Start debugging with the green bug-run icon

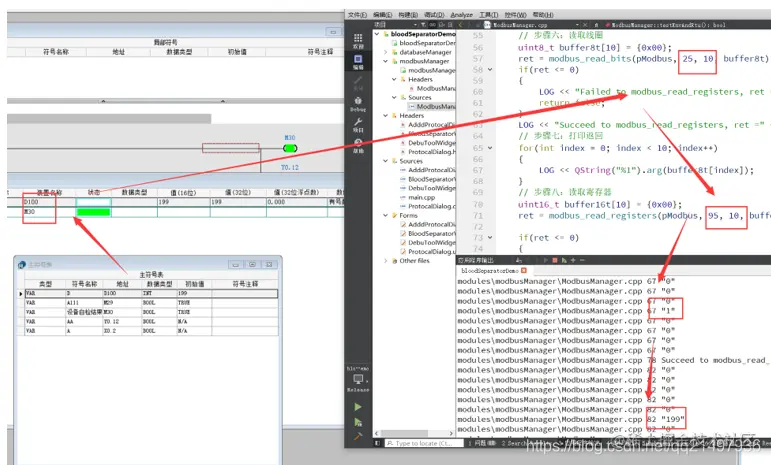tap(357, 422)
